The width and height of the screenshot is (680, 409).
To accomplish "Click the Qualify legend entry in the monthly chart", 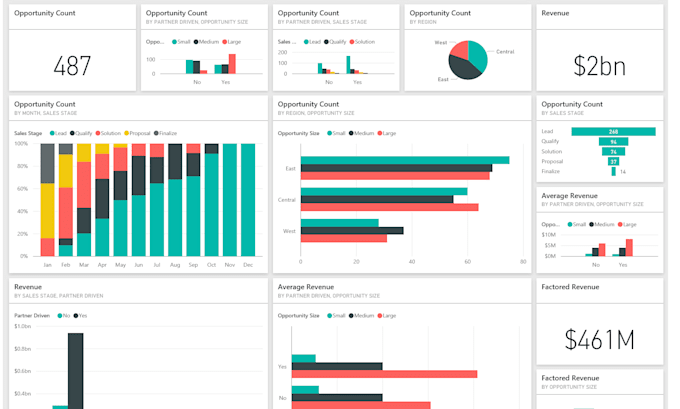I will 81,133.
